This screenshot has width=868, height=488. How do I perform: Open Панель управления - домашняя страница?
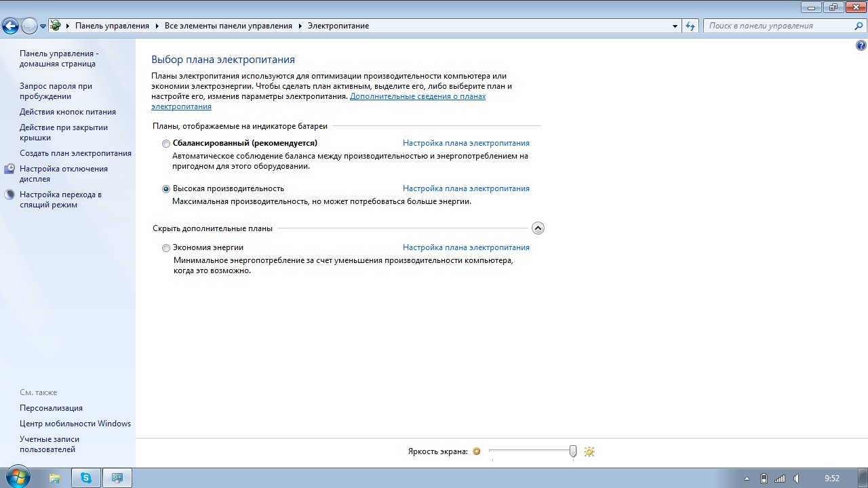[x=59, y=58]
